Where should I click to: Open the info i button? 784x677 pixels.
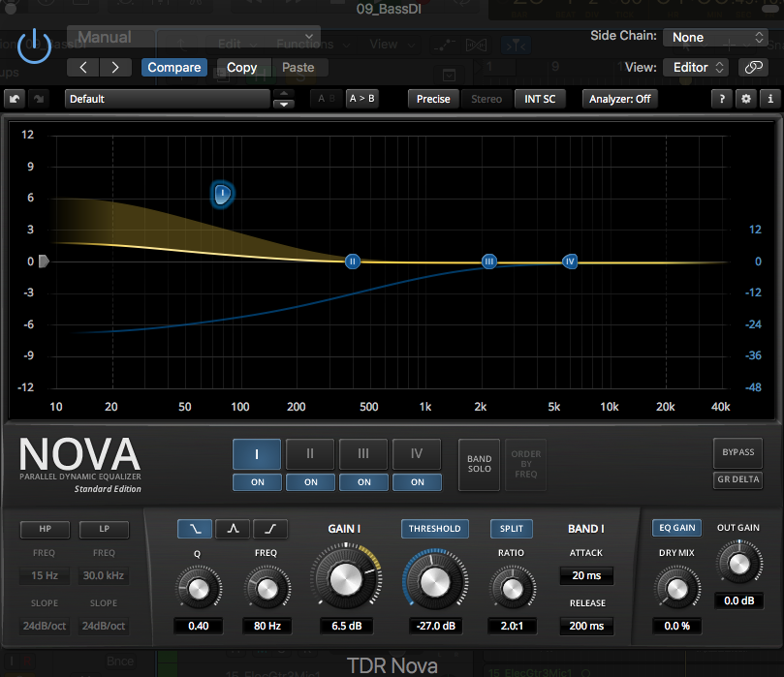(770, 99)
